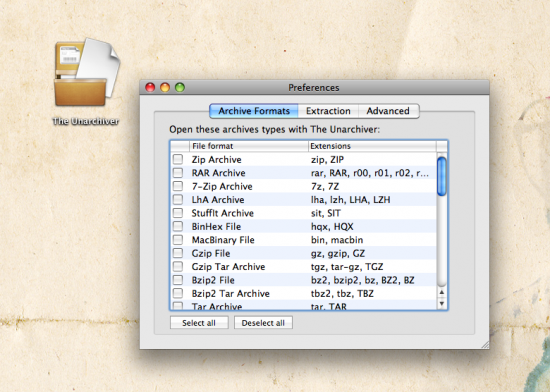550x392 pixels.
Task: Tick the RAR Archive checkbox
Action: [178, 173]
